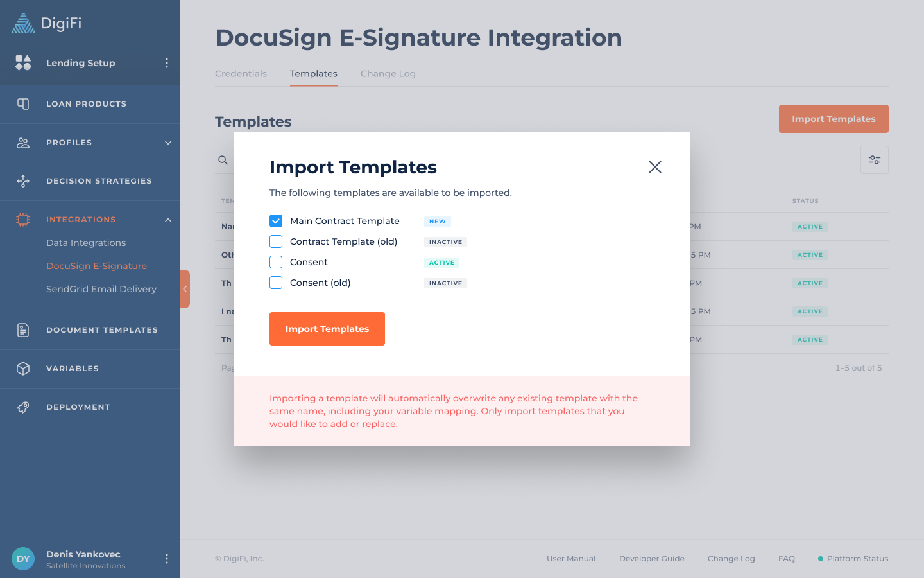Check the Consent (old) checkbox

click(276, 283)
